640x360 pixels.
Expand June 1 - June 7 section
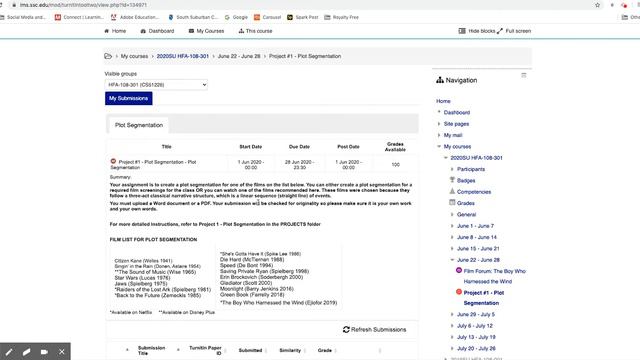pyautogui.click(x=452, y=226)
